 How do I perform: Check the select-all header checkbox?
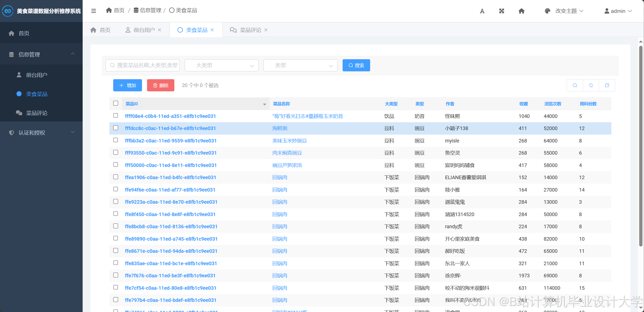(x=116, y=103)
